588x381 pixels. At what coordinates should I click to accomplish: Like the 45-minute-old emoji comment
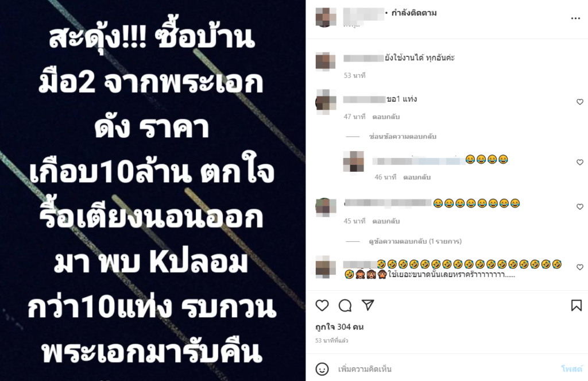click(580, 206)
